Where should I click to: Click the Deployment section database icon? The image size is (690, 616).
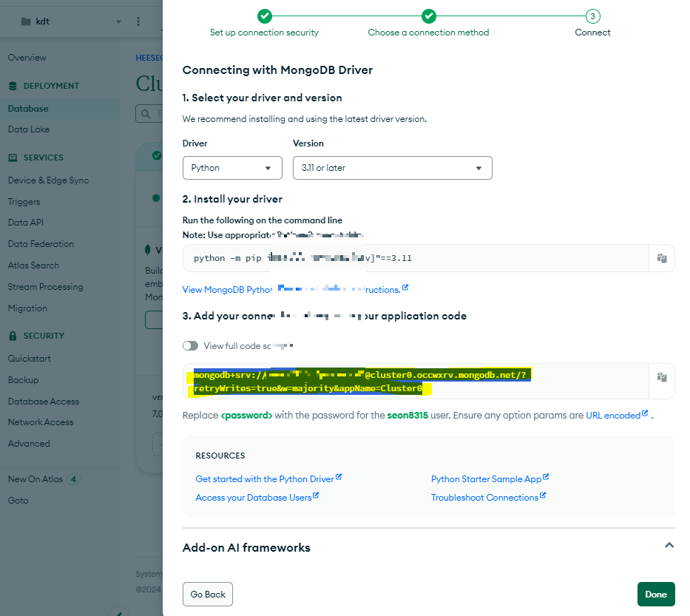(13, 87)
